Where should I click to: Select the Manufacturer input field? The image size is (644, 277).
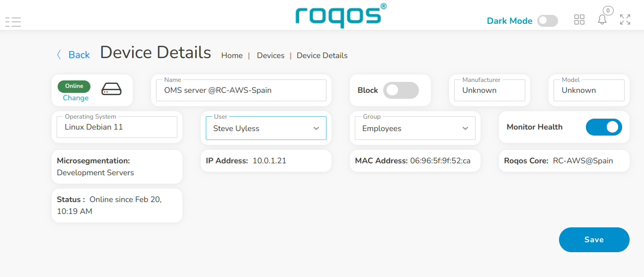coord(489,90)
